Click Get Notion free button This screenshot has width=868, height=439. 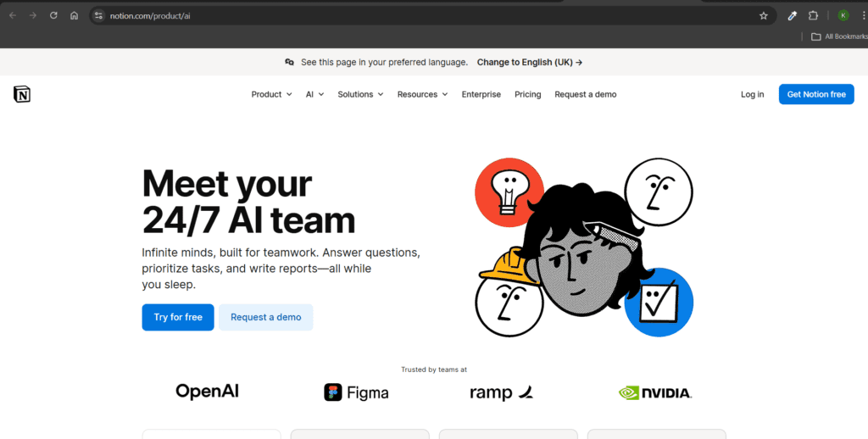[x=816, y=94]
